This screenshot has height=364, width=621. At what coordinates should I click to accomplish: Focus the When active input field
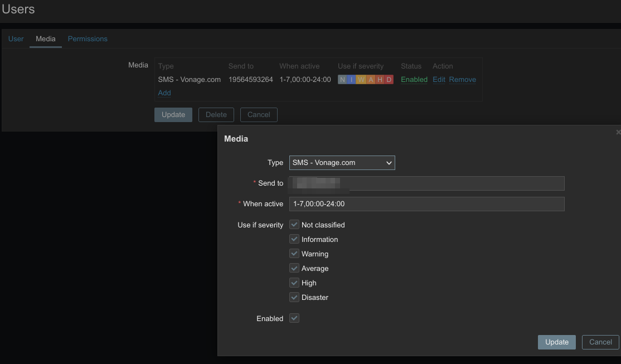point(426,204)
